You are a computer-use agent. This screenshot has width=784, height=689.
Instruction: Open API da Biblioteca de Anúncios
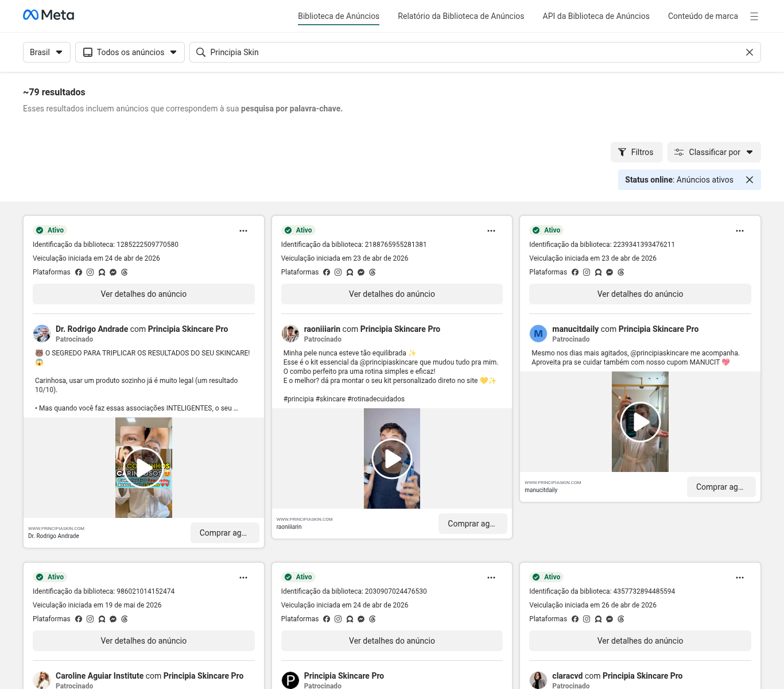596,16
